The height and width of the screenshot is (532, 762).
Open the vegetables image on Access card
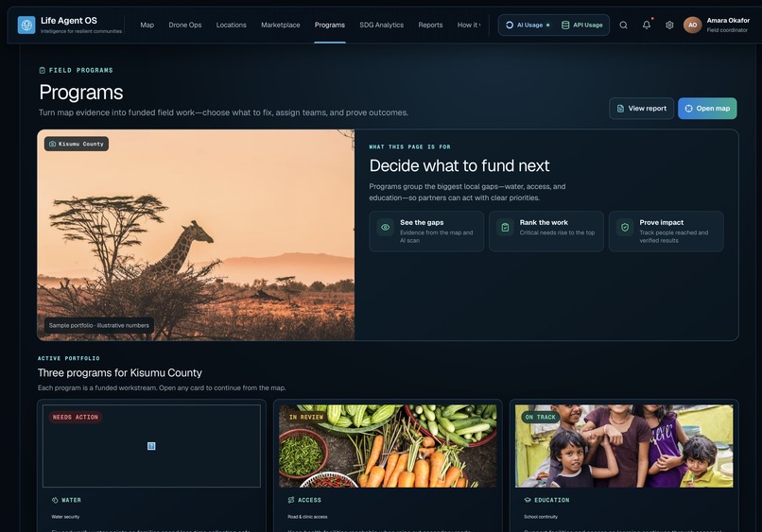pyautogui.click(x=388, y=446)
